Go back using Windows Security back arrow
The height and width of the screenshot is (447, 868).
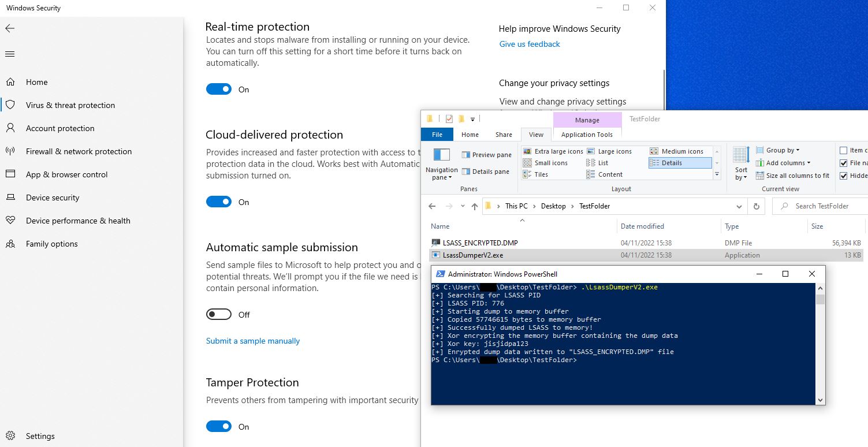[10, 28]
